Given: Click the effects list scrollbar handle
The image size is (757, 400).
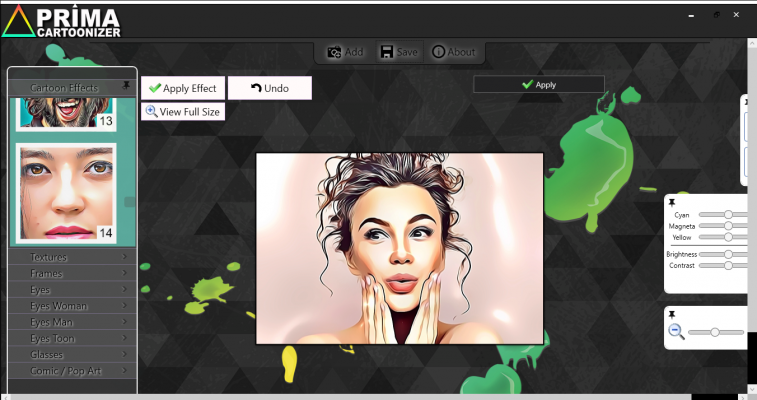Looking at the screenshot, I should [x=129, y=202].
